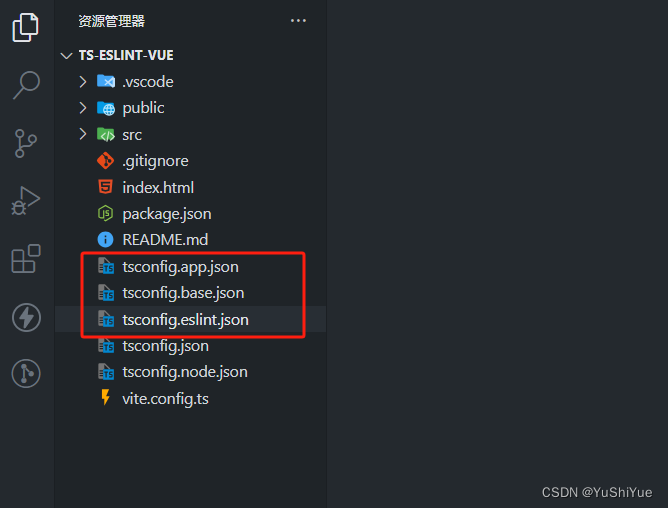Open the Extensions view icon

tap(26, 259)
